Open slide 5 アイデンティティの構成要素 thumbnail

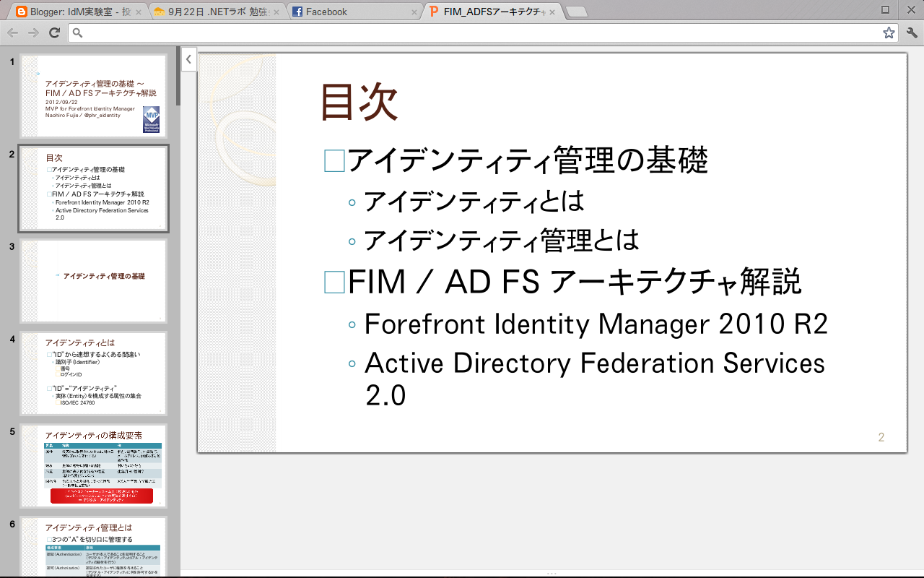pos(94,466)
